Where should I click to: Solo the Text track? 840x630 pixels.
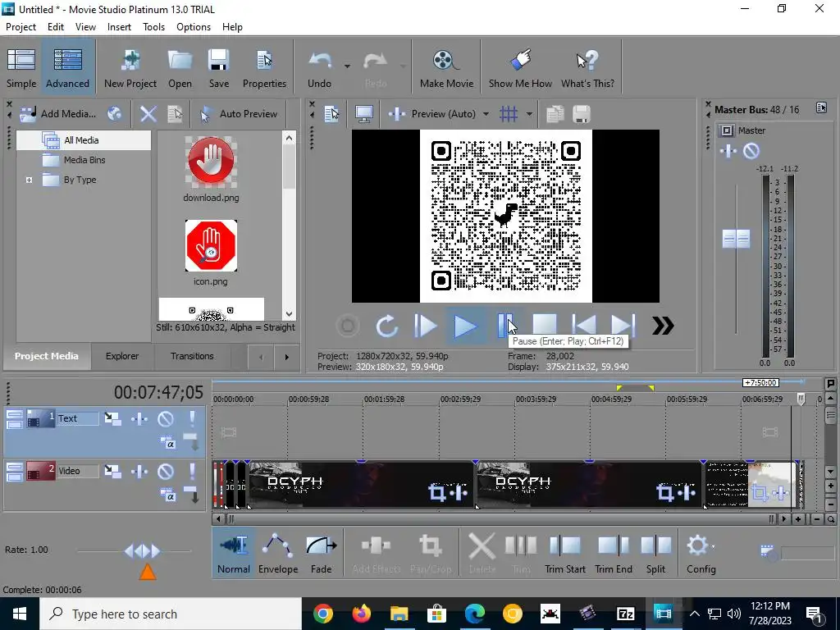click(192, 418)
